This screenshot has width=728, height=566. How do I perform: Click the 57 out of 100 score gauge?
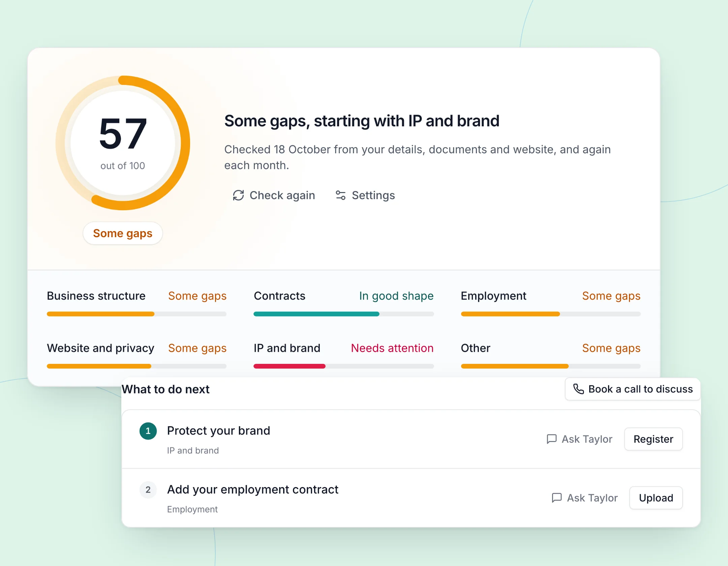[x=123, y=143]
